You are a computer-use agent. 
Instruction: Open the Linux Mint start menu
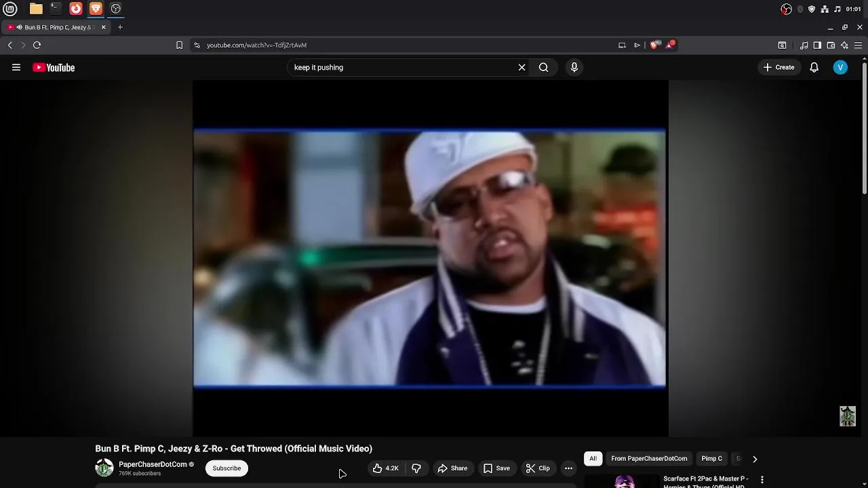tap(11, 9)
